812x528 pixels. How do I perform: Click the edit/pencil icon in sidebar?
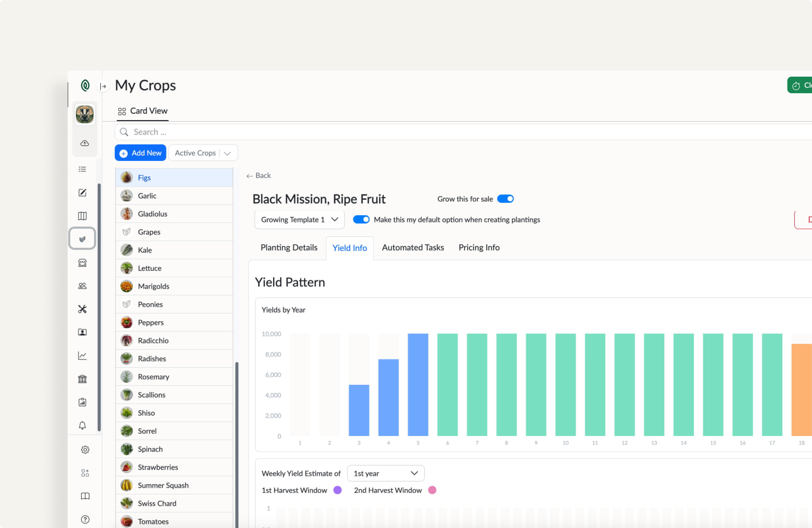82,192
